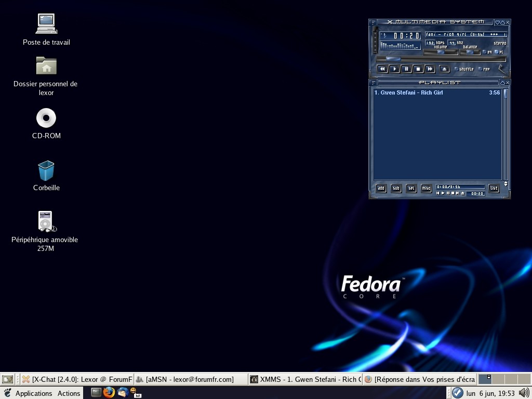The image size is (532, 399).
Task: Click the XMMS time display to toggle elapsed/remaining
Action: pyautogui.click(x=401, y=35)
